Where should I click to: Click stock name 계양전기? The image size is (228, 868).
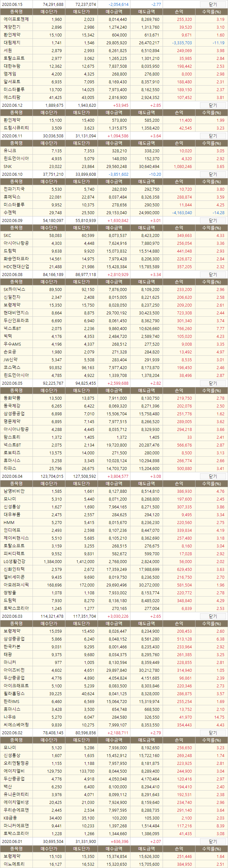click(12, 27)
